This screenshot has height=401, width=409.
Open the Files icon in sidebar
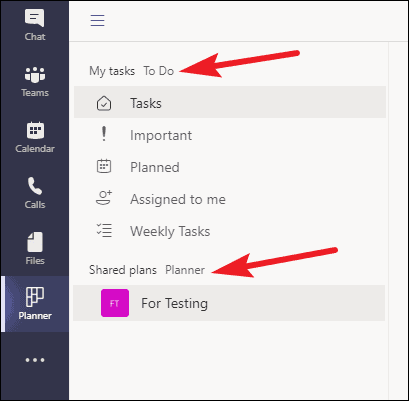35,242
